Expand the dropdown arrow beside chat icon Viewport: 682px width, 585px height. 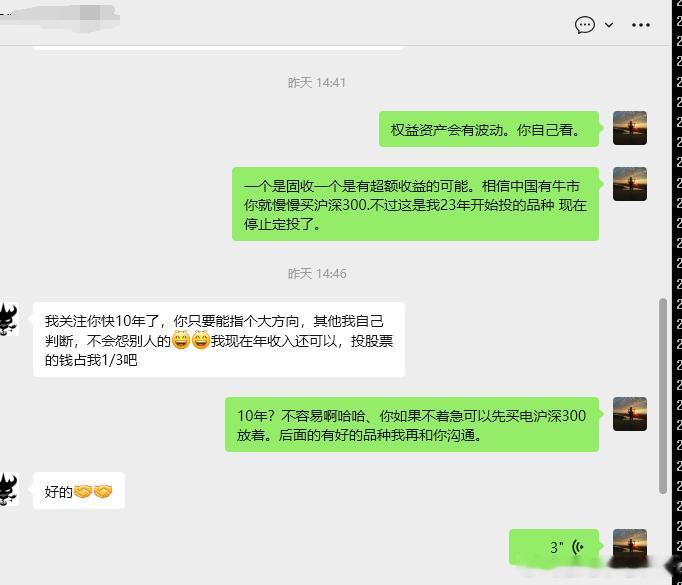coord(609,25)
